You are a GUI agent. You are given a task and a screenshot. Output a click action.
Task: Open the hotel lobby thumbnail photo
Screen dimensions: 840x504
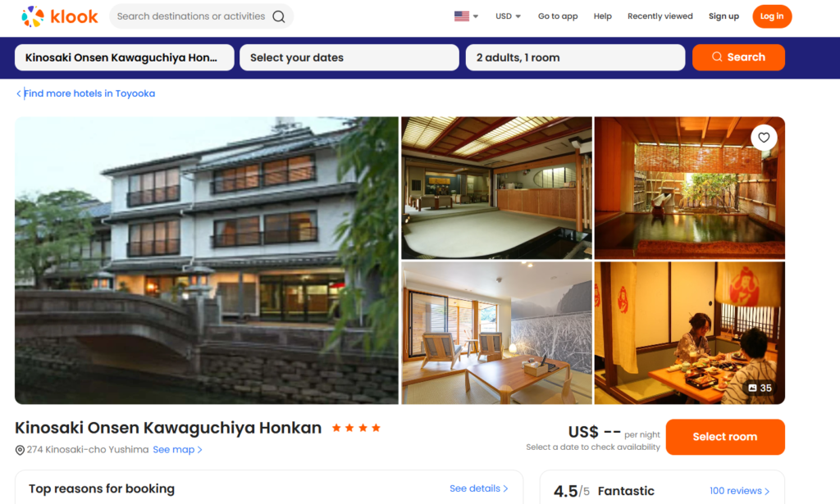click(496, 188)
